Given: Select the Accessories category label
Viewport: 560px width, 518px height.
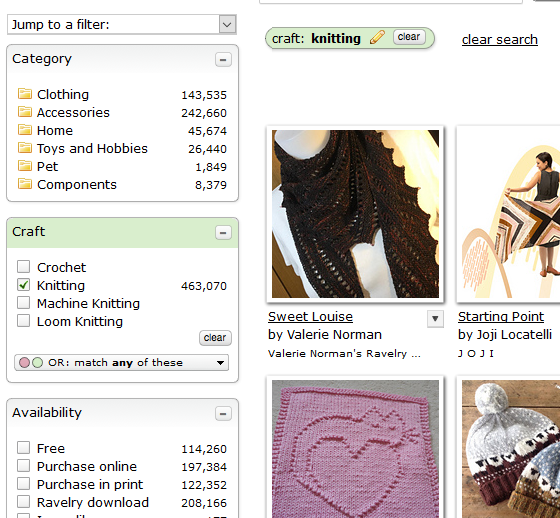Looking at the screenshot, I should pyautogui.click(x=73, y=113).
